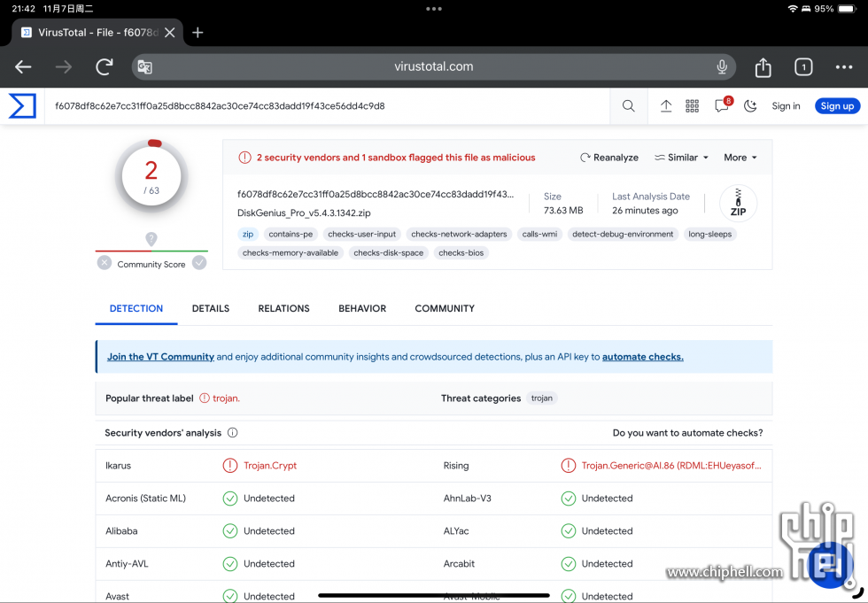Open notifications with 8 badge
868x603 pixels.
(x=723, y=104)
